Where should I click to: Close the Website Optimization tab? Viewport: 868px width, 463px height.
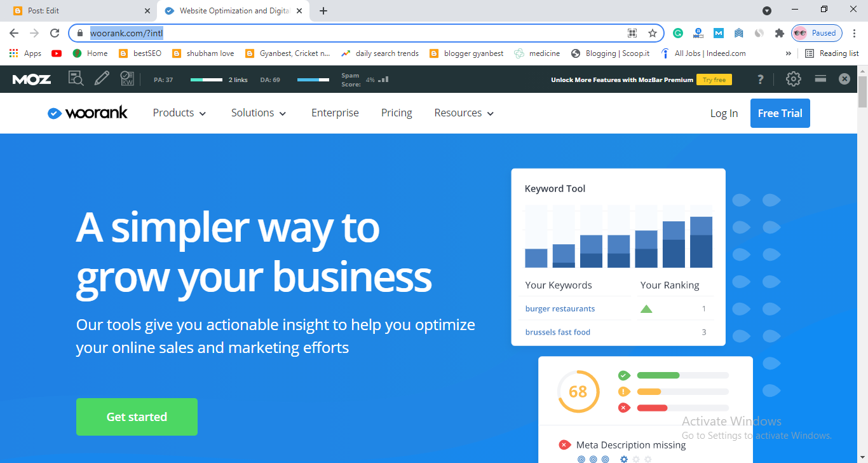(x=300, y=11)
